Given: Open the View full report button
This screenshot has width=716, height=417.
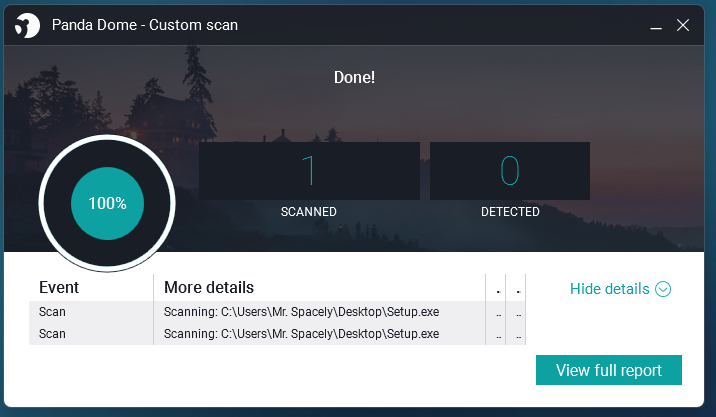Looking at the screenshot, I should coord(609,370).
